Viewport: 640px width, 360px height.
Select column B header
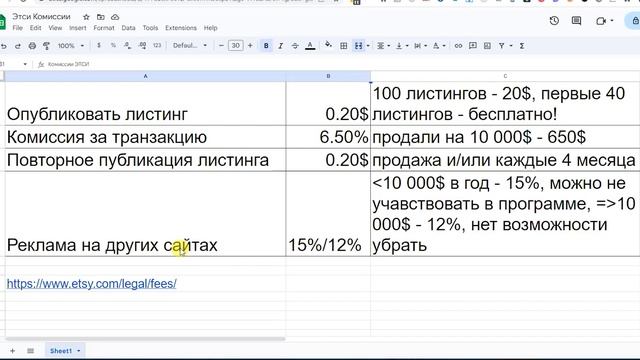click(x=328, y=76)
